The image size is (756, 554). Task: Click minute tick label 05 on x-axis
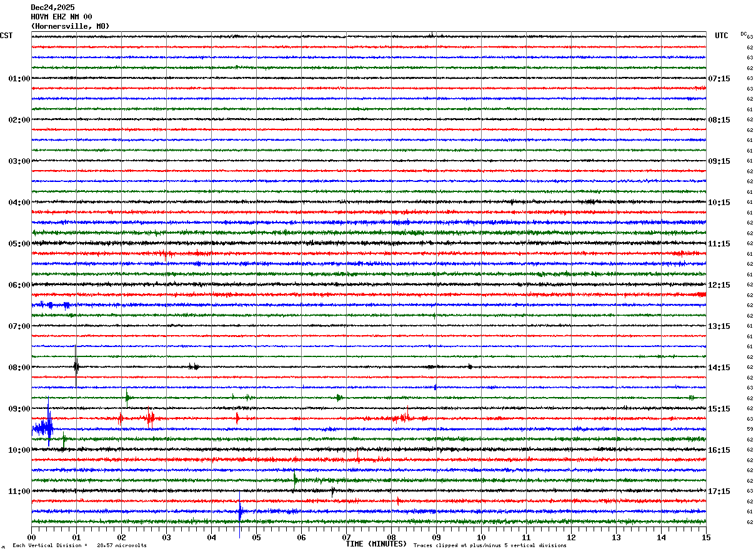pos(256,537)
